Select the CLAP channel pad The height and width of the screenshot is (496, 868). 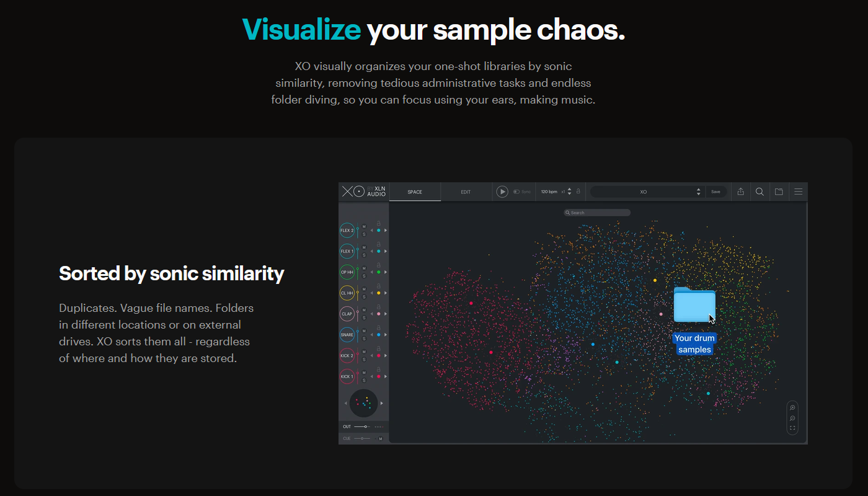[x=347, y=314]
